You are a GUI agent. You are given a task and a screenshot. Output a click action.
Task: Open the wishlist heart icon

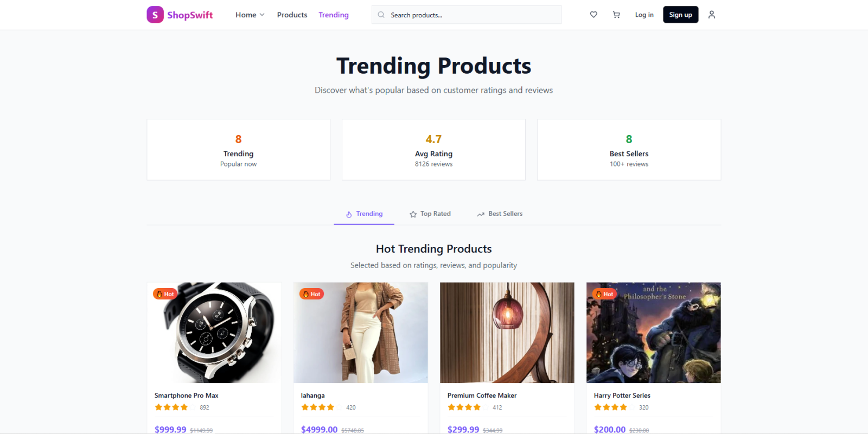pyautogui.click(x=593, y=15)
